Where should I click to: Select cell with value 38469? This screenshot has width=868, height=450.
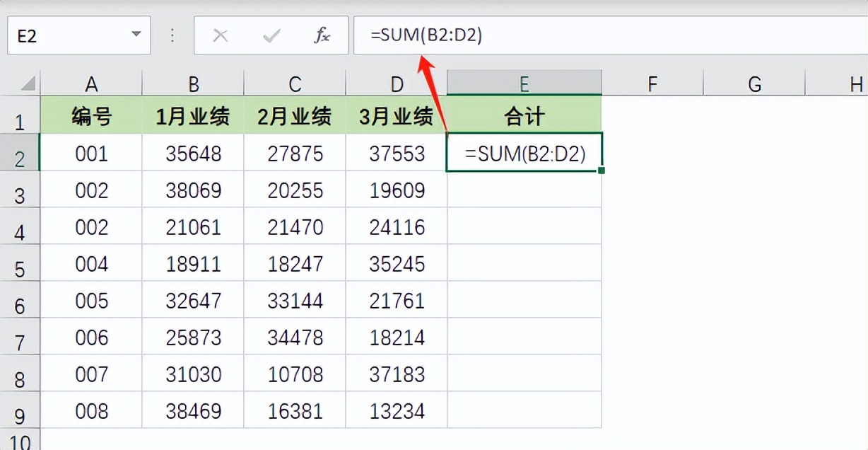point(193,410)
